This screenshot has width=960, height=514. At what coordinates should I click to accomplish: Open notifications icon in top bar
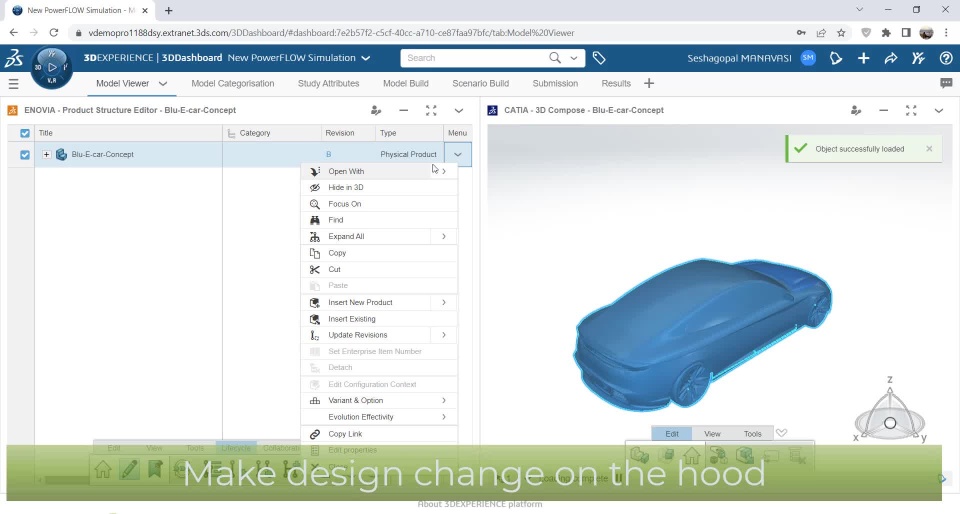tap(836, 58)
